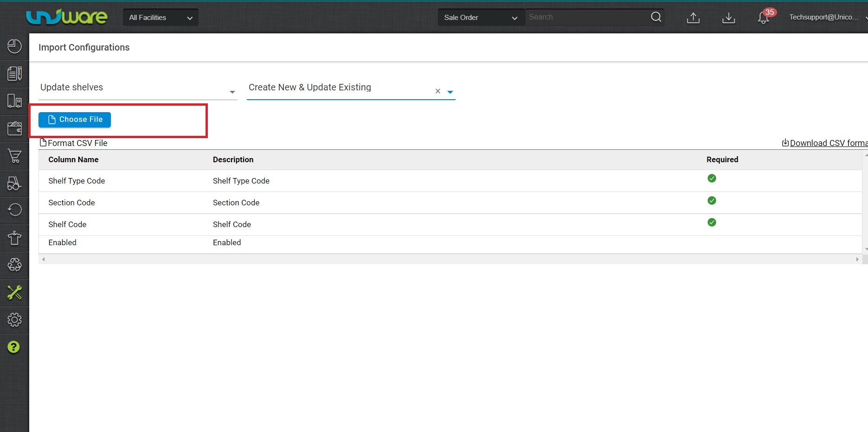Click into the header Search field

(x=587, y=17)
